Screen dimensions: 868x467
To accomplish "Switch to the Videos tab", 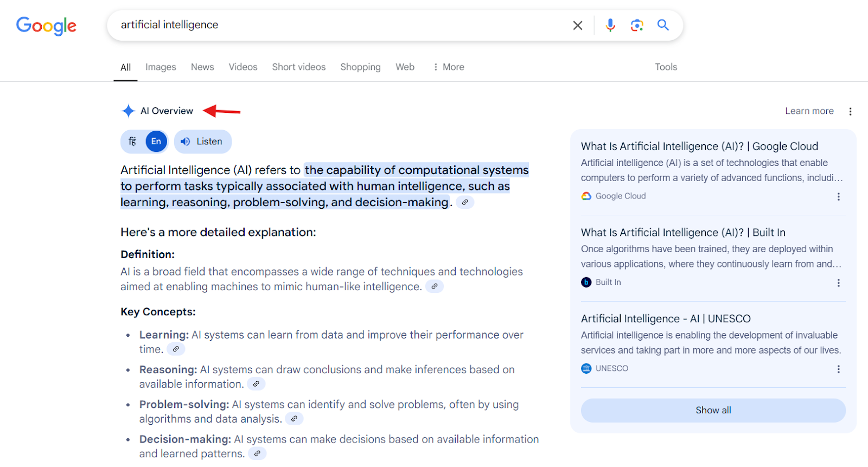I will click(x=243, y=67).
